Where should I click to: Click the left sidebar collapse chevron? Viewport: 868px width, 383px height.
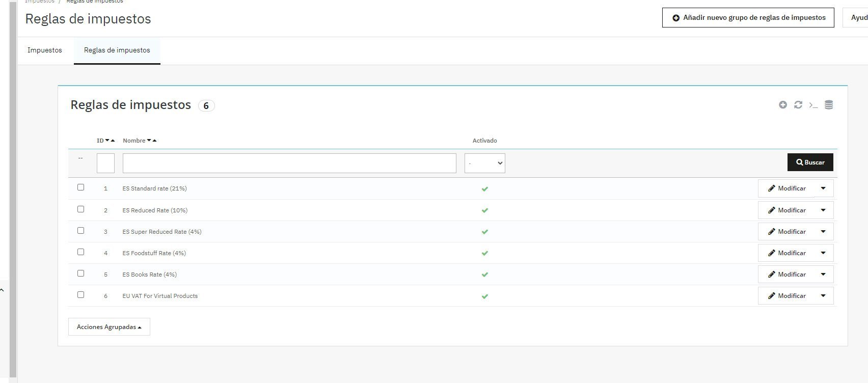[x=2, y=290]
